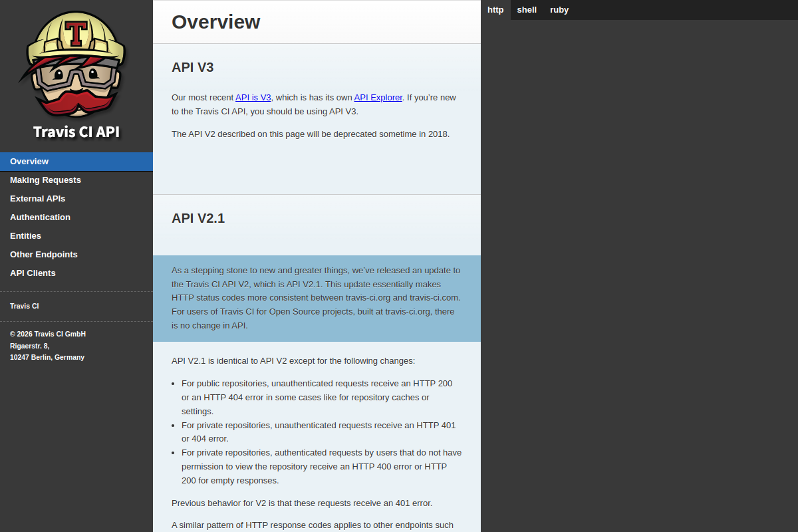Switch to the ruby code tab
798x532 pixels.
(559, 10)
